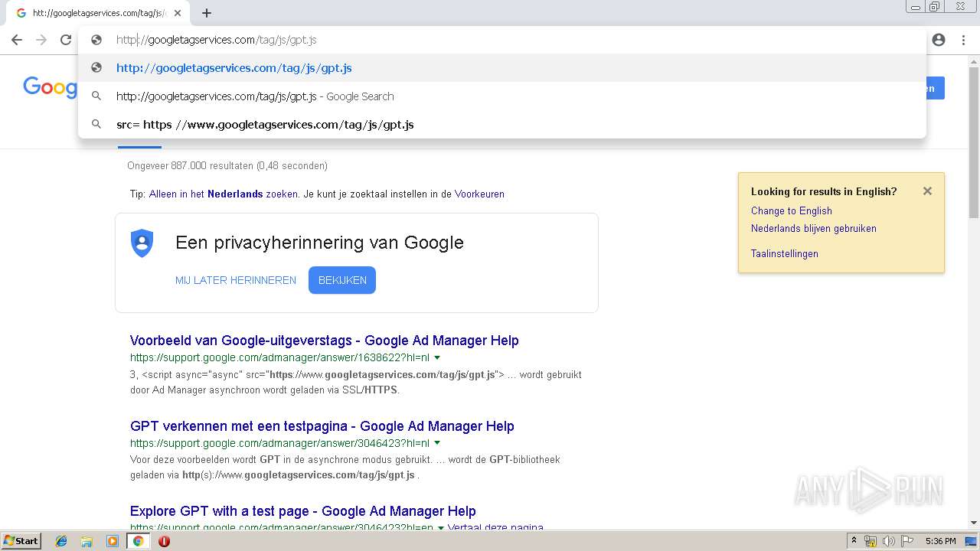Click the 5:36 PM clock

pyautogui.click(x=940, y=541)
